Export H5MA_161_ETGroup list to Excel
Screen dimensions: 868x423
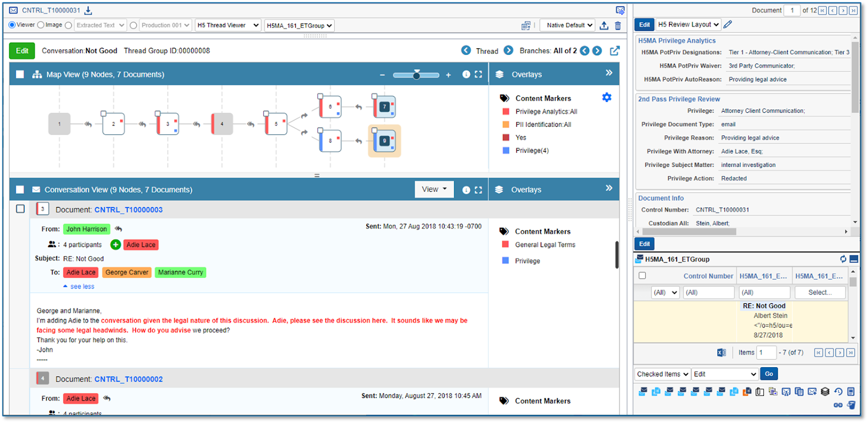coord(722,352)
